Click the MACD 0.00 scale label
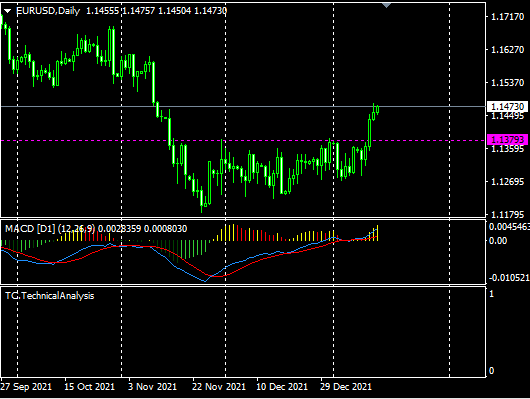The image size is (530, 399). (x=498, y=241)
